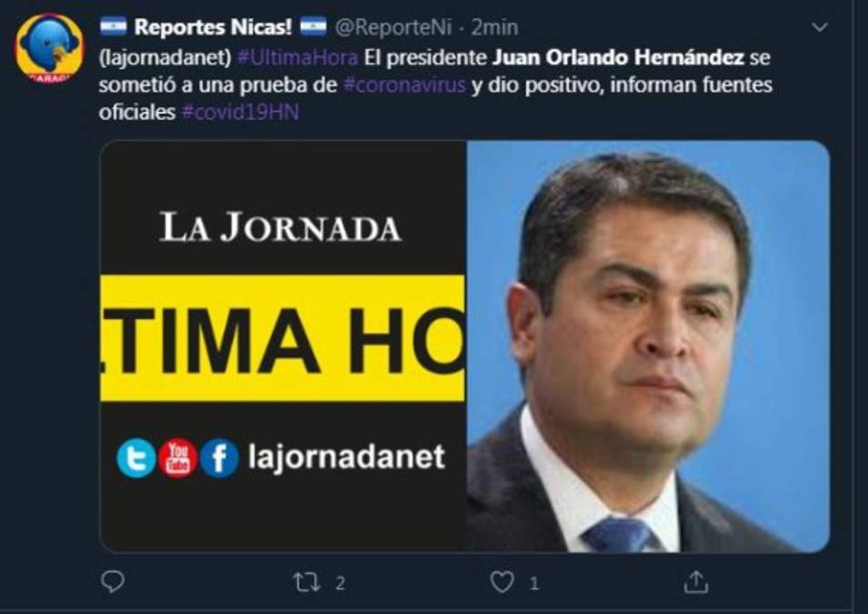The image size is (868, 614).
Task: Click the YouTube icon in the image
Action: [x=178, y=458]
